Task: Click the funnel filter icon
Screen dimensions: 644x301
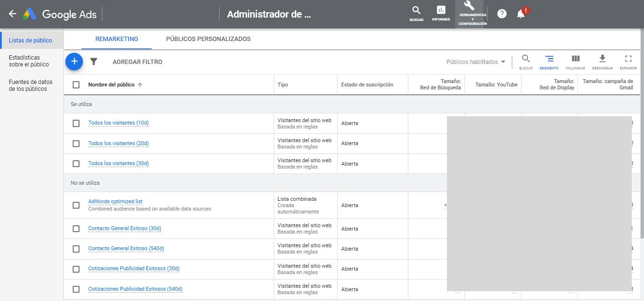Action: click(x=94, y=62)
